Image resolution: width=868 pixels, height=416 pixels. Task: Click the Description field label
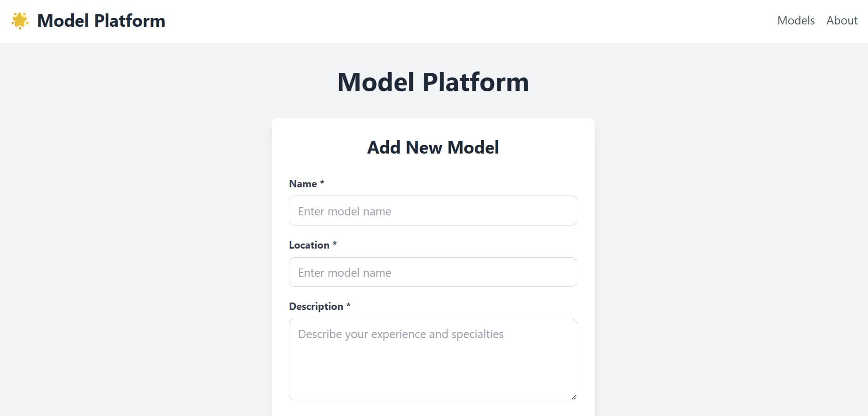pos(316,306)
